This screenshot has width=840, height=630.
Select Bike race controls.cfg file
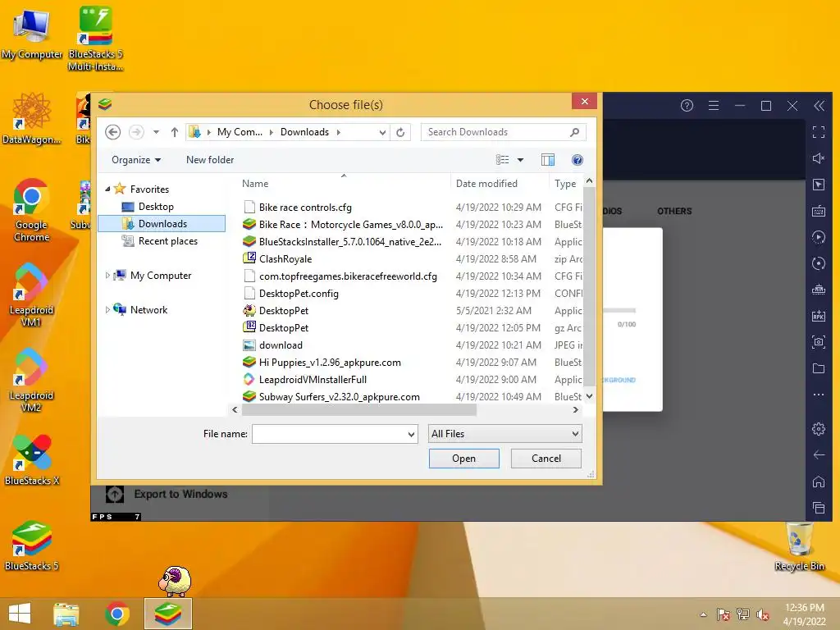click(x=305, y=207)
